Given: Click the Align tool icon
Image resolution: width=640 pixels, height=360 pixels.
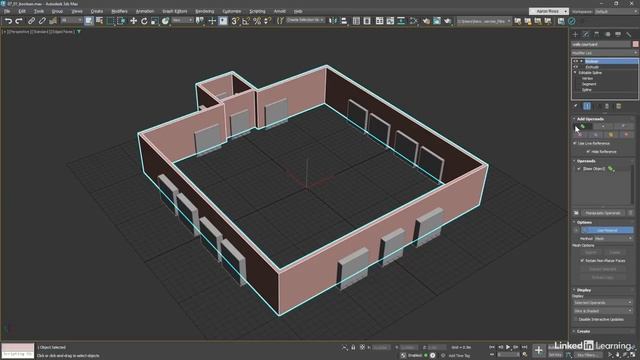Looking at the screenshot, I should (x=344, y=21).
